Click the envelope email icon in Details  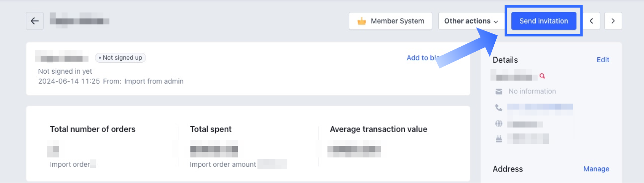(499, 91)
